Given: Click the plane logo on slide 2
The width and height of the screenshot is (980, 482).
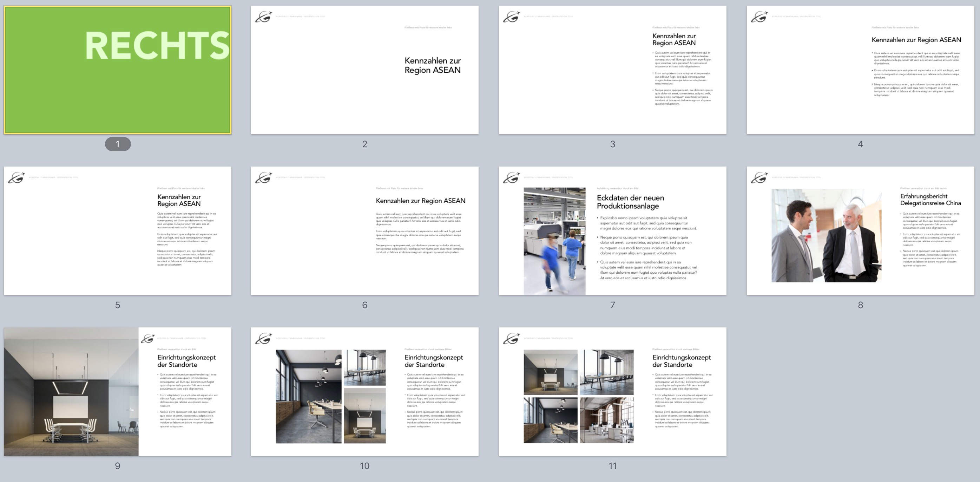Looking at the screenshot, I should [x=264, y=17].
